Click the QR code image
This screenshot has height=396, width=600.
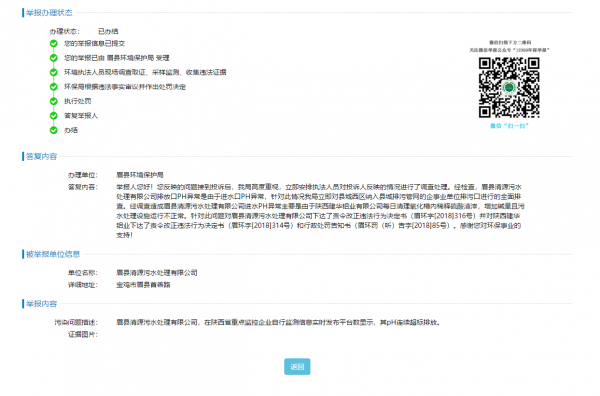point(509,87)
